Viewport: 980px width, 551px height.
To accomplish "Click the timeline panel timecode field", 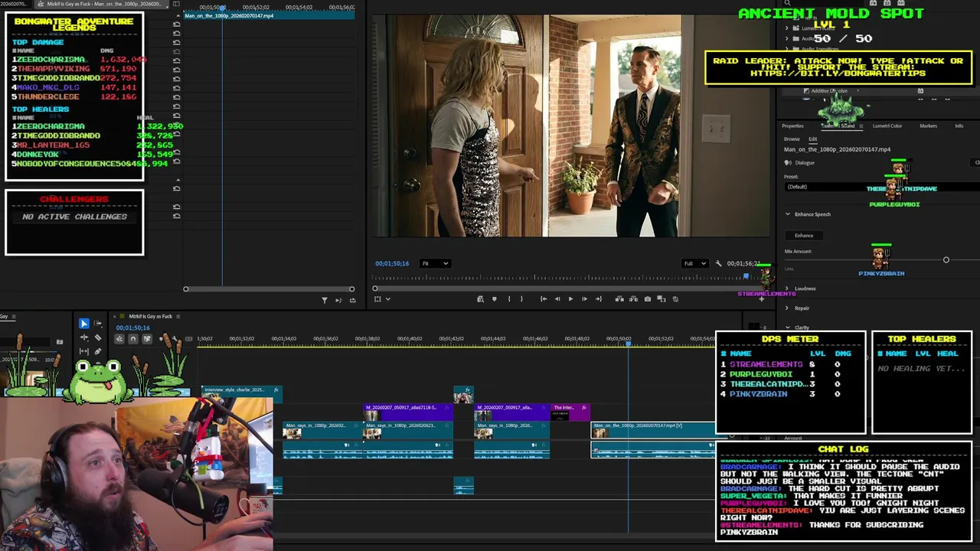I will tap(132, 328).
